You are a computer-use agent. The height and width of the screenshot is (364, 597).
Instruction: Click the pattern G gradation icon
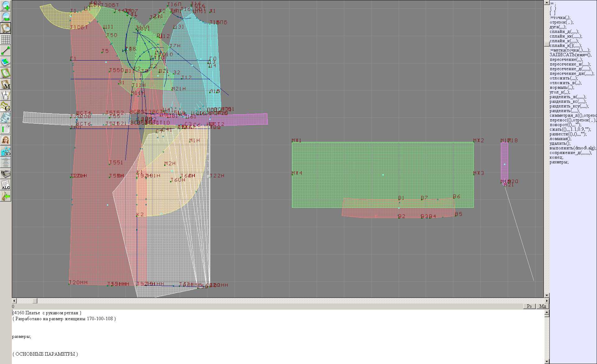click(x=6, y=107)
